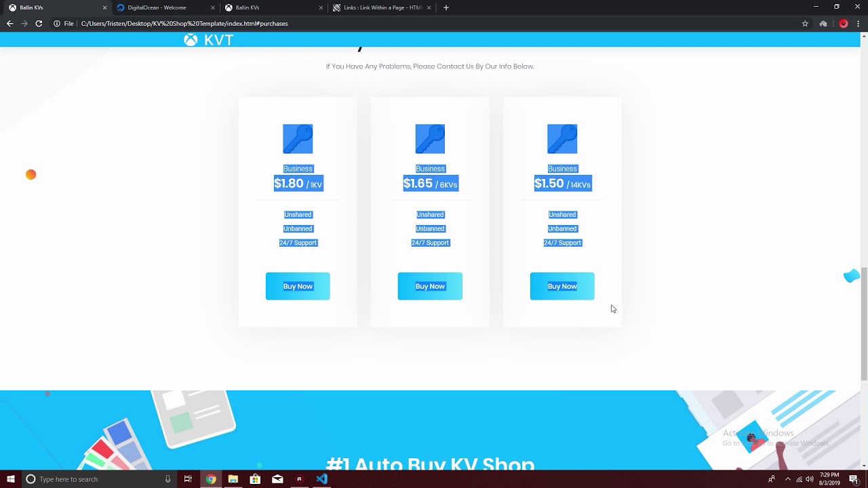The height and width of the screenshot is (488, 868).
Task: Bookmark this page with the star icon
Action: tap(805, 23)
